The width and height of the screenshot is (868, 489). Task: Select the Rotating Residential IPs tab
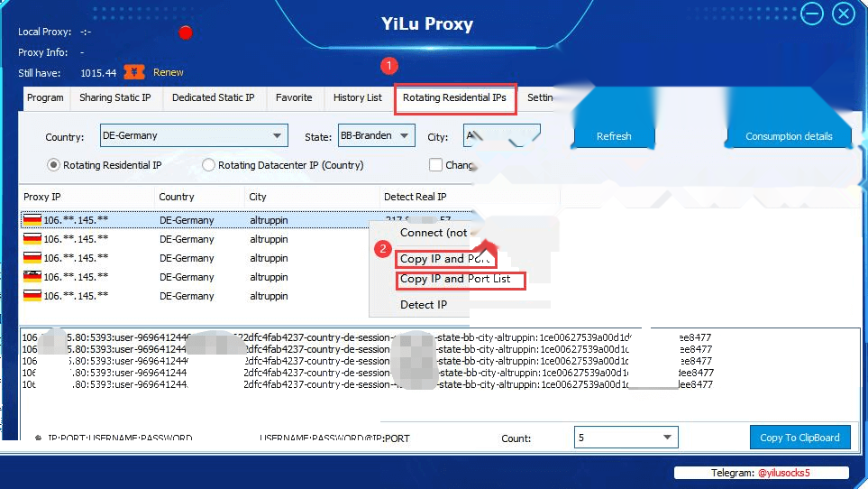(454, 98)
